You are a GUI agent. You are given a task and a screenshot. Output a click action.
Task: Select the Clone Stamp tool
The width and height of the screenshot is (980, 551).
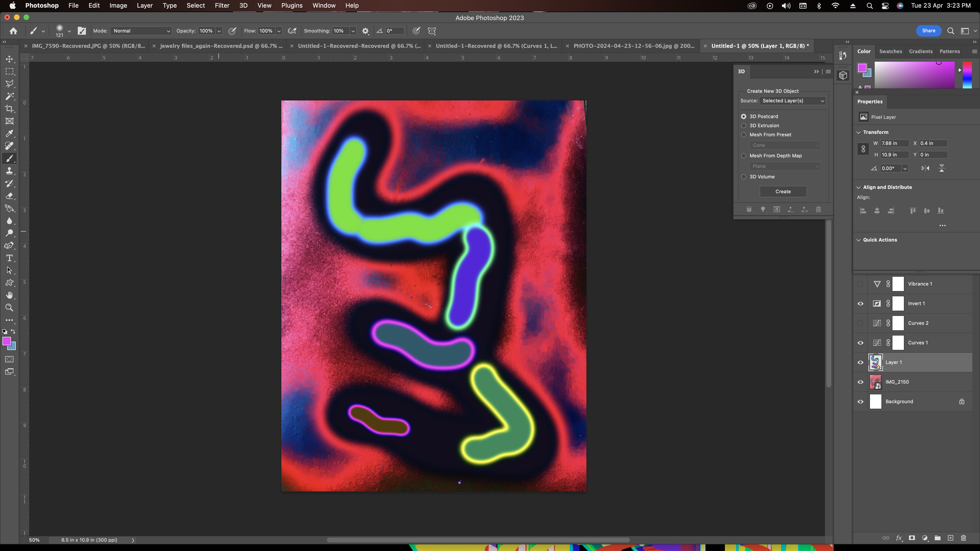pyautogui.click(x=10, y=171)
